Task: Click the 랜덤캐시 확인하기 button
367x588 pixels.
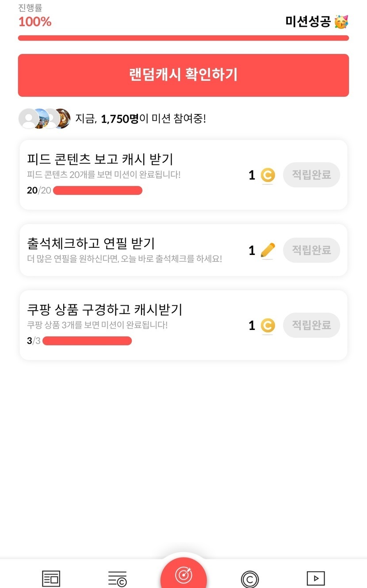Action: [183, 75]
